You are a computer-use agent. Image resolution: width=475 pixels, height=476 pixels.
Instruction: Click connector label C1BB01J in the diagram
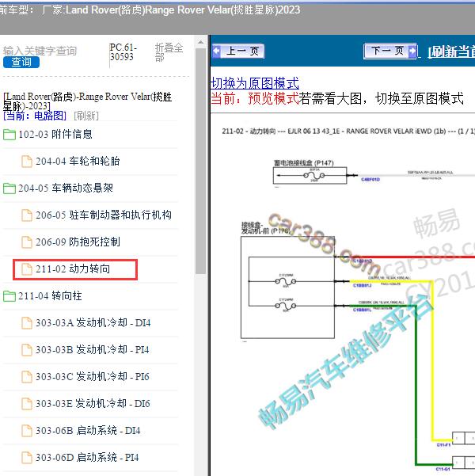(362, 285)
